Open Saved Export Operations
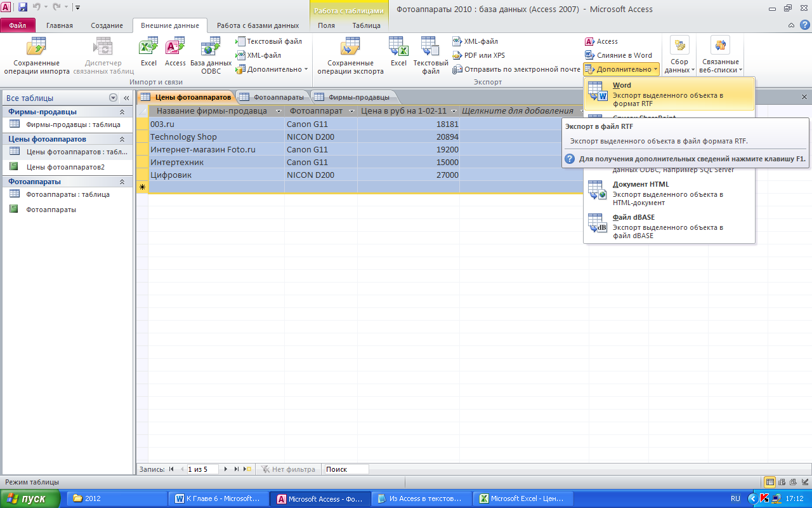Image resolution: width=812 pixels, height=508 pixels. pos(350,56)
